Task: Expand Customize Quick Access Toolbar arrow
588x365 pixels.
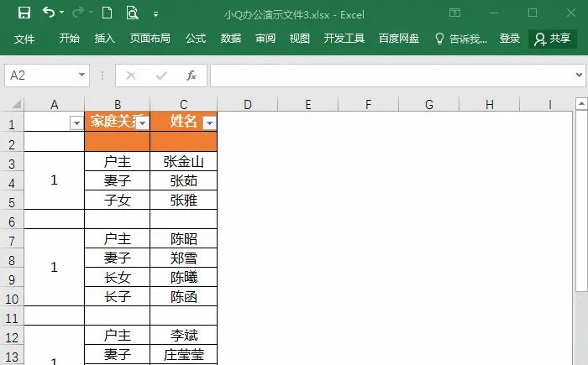Action: [x=155, y=14]
